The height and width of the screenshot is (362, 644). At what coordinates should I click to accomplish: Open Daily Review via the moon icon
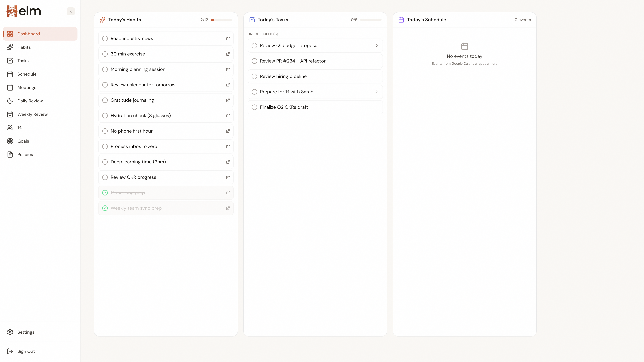(x=10, y=101)
